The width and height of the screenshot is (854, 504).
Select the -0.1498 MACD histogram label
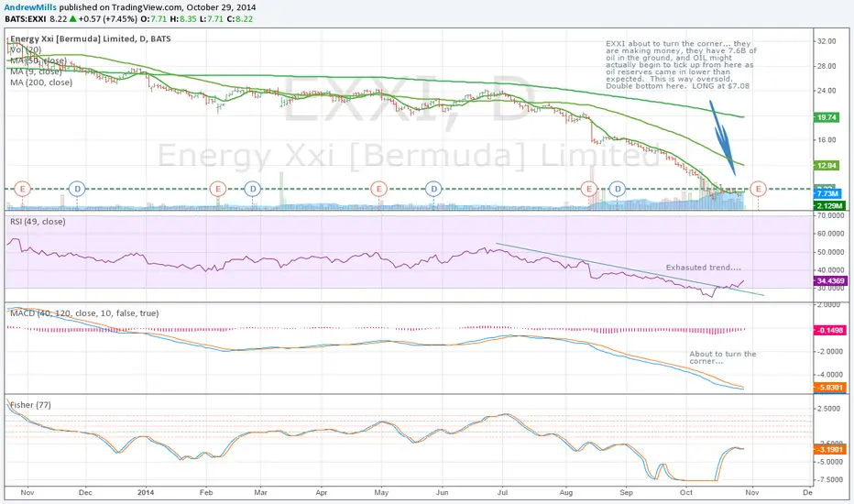coord(829,330)
